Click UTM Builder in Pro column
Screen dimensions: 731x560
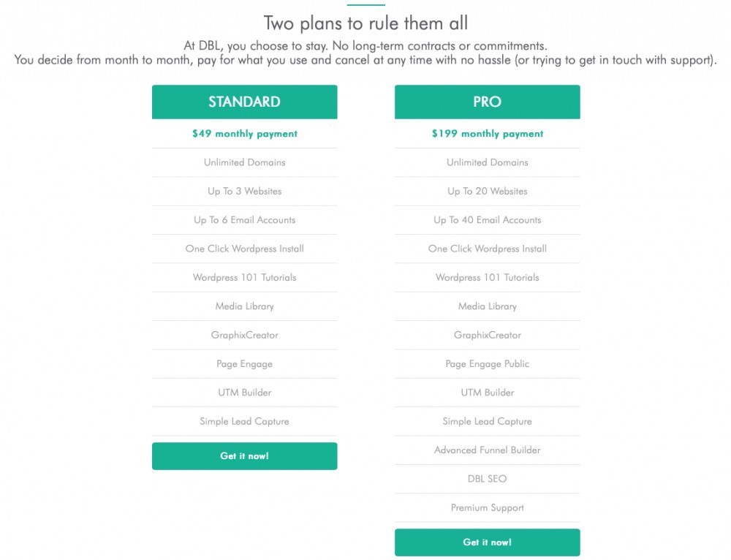click(x=487, y=393)
